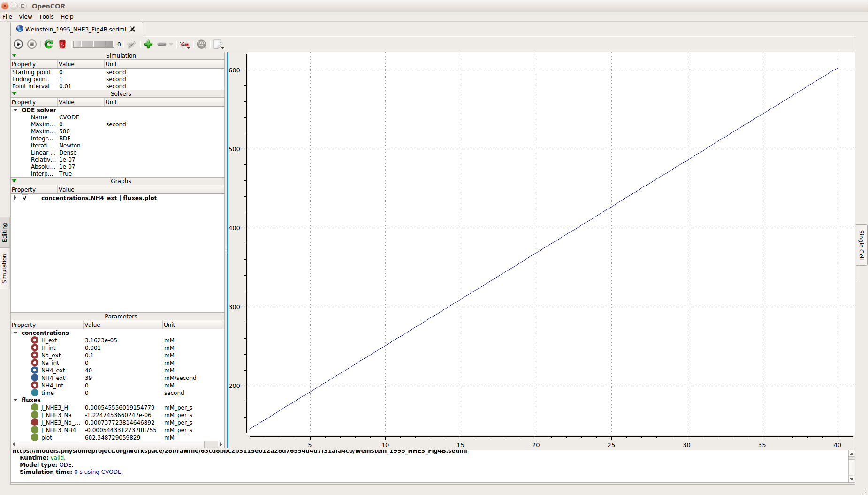This screenshot has height=495, width=868.
Task: Open the CellML export icon
Action: (184, 44)
